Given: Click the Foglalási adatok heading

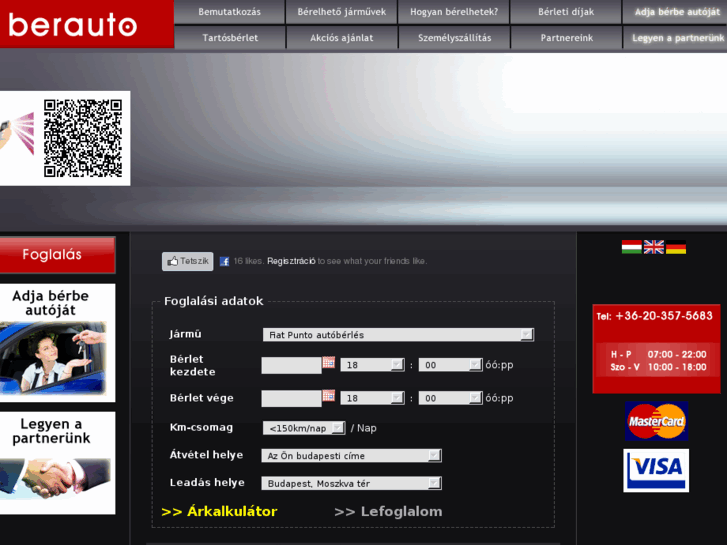Looking at the screenshot, I should click(x=214, y=301).
